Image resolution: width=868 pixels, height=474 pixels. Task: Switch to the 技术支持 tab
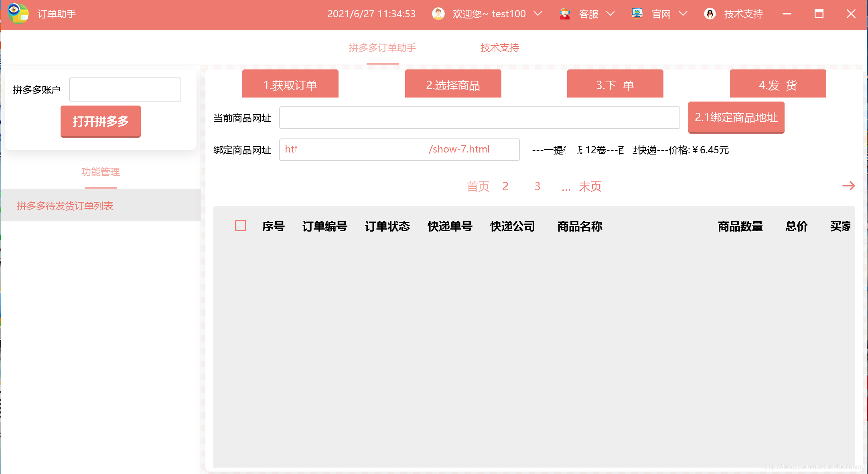pos(499,48)
